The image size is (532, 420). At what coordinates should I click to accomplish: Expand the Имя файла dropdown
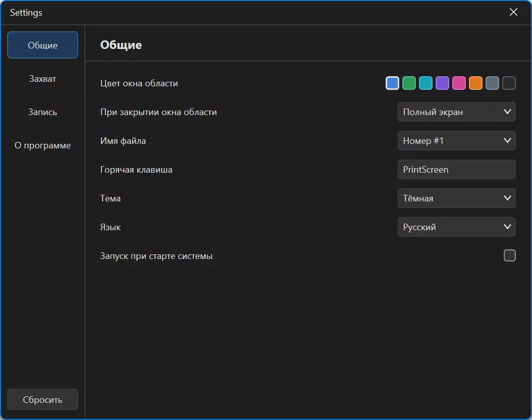456,141
